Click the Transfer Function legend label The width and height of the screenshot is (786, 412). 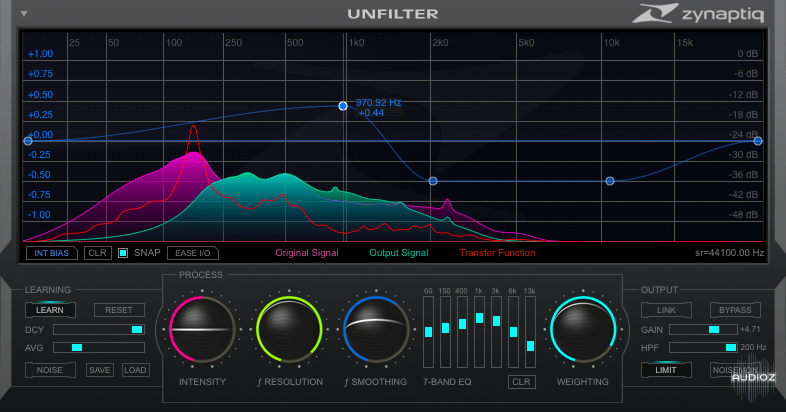click(497, 253)
